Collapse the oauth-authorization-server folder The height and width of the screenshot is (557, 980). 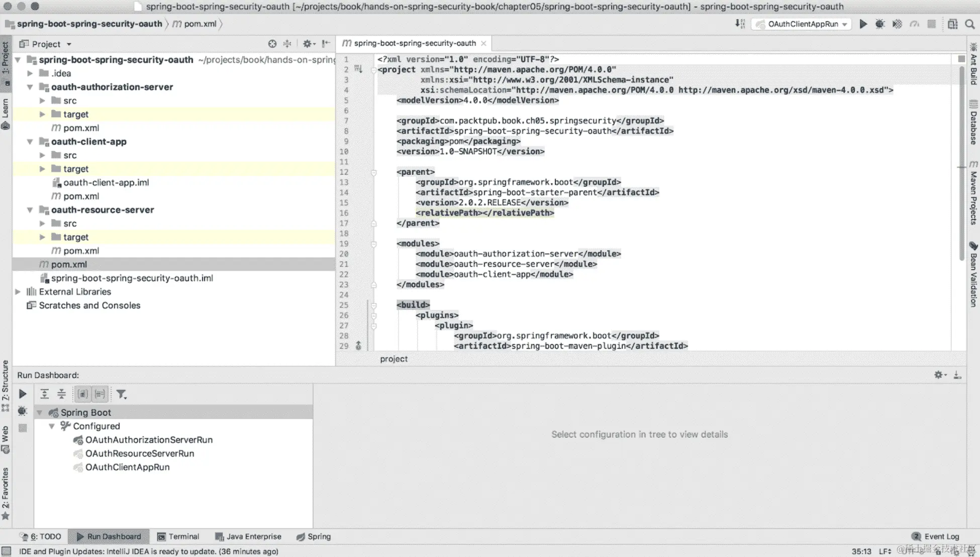coord(30,87)
